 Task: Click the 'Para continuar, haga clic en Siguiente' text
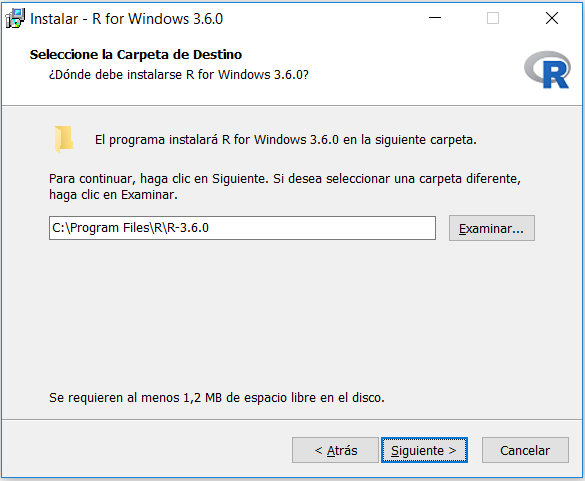click(x=285, y=179)
